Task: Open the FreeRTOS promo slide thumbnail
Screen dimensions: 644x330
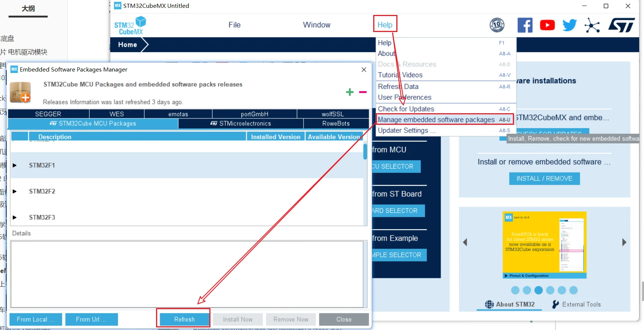Action: [x=545, y=245]
